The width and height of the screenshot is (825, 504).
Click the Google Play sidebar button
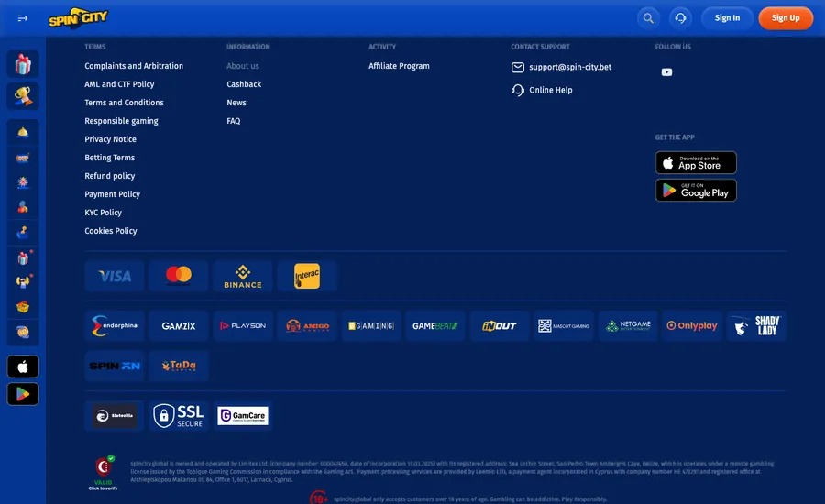coord(23,394)
